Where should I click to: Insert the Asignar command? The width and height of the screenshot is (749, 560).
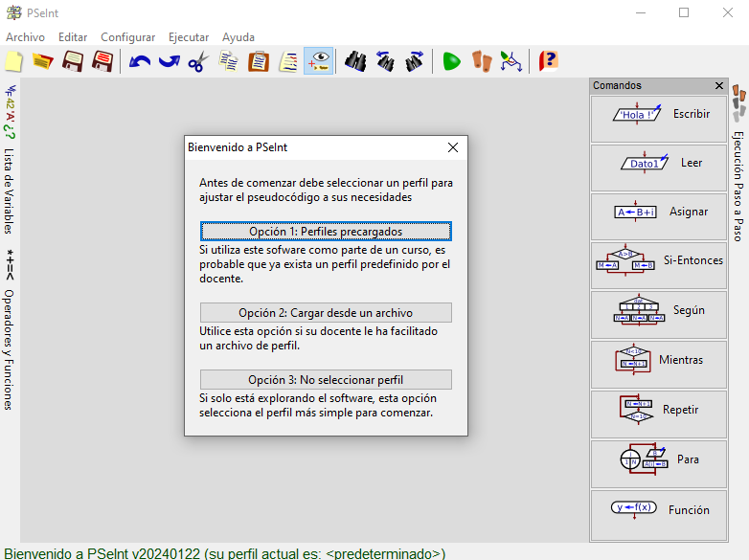point(659,216)
